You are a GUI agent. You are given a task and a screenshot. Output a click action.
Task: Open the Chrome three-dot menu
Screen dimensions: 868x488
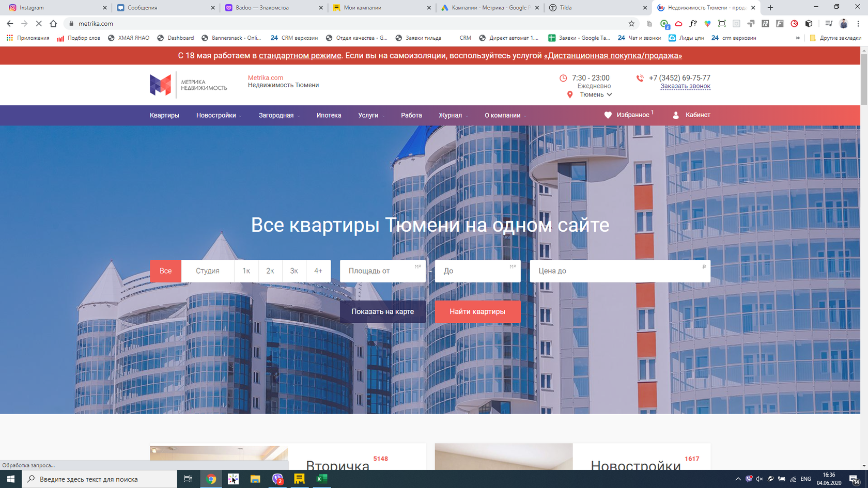858,24
